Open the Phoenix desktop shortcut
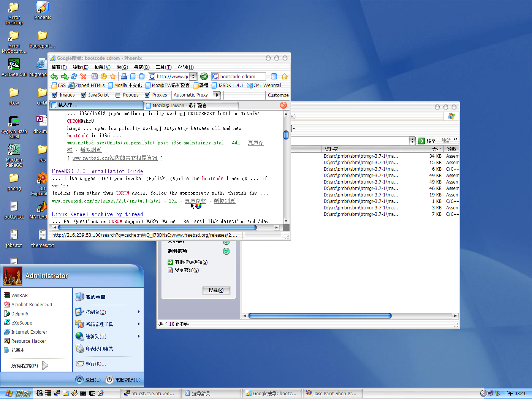This screenshot has width=532, height=399. point(43,11)
